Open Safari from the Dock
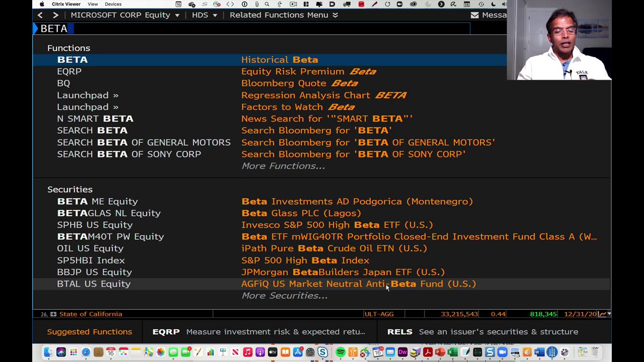644x362 pixels. click(x=86, y=352)
